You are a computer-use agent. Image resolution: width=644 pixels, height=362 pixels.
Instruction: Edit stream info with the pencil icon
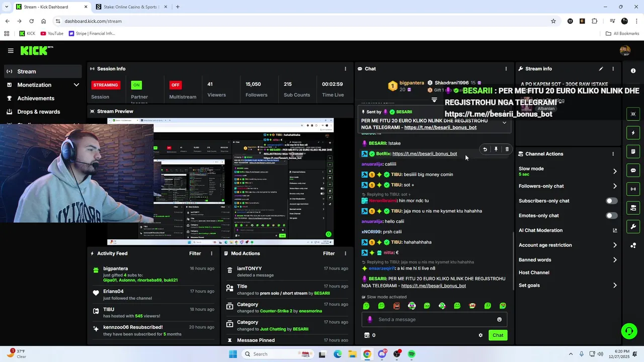coord(601,69)
